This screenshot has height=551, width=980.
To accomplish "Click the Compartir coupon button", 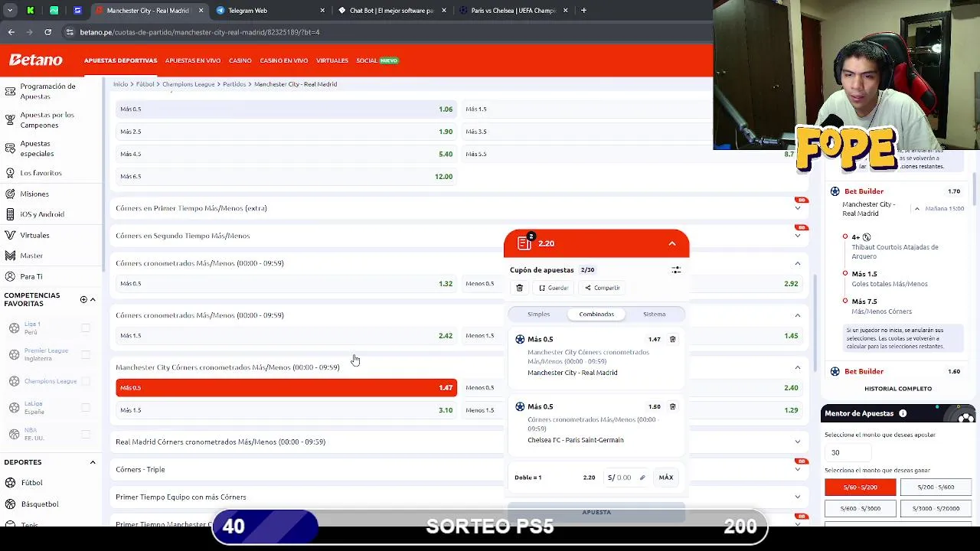I will pyautogui.click(x=603, y=288).
